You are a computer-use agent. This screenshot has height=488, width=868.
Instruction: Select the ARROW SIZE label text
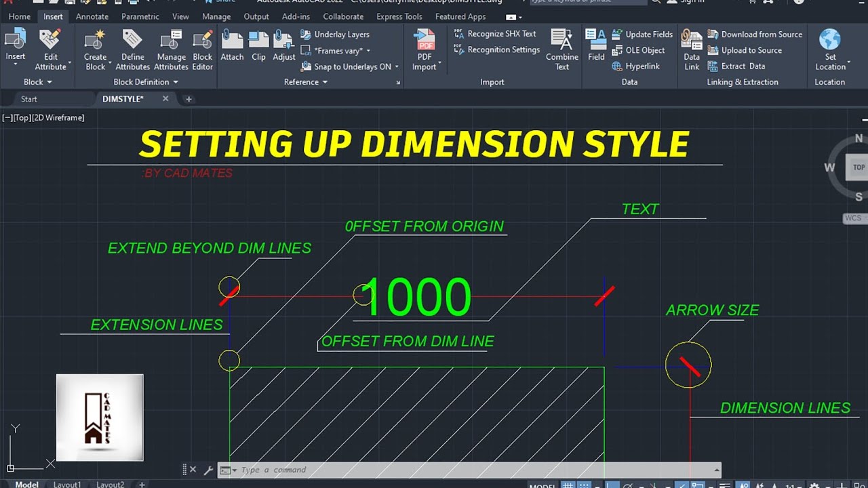pyautogui.click(x=712, y=310)
